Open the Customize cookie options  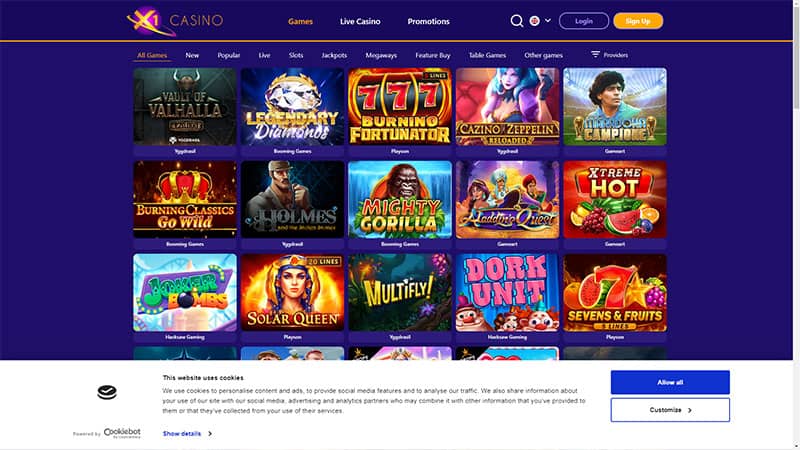point(670,410)
